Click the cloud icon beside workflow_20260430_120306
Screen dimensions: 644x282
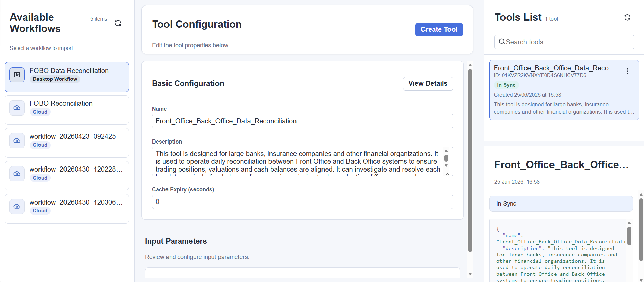pyautogui.click(x=17, y=206)
